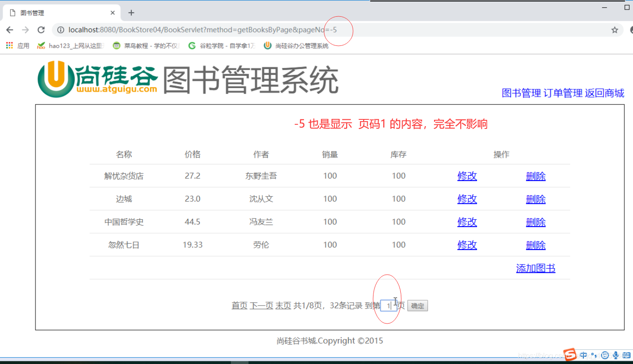Screen dimensions: 633x364
Task: Click the browser forward arrow
Action: 25,30
